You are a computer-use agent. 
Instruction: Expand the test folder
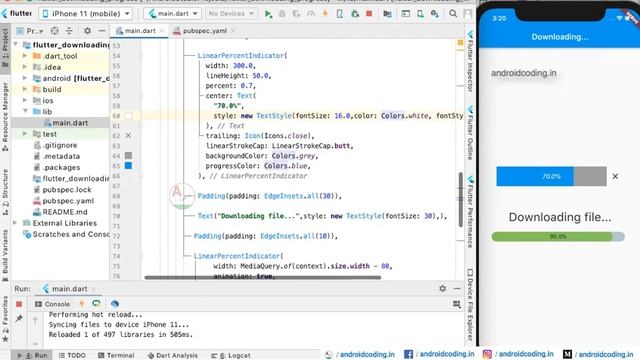[24, 133]
